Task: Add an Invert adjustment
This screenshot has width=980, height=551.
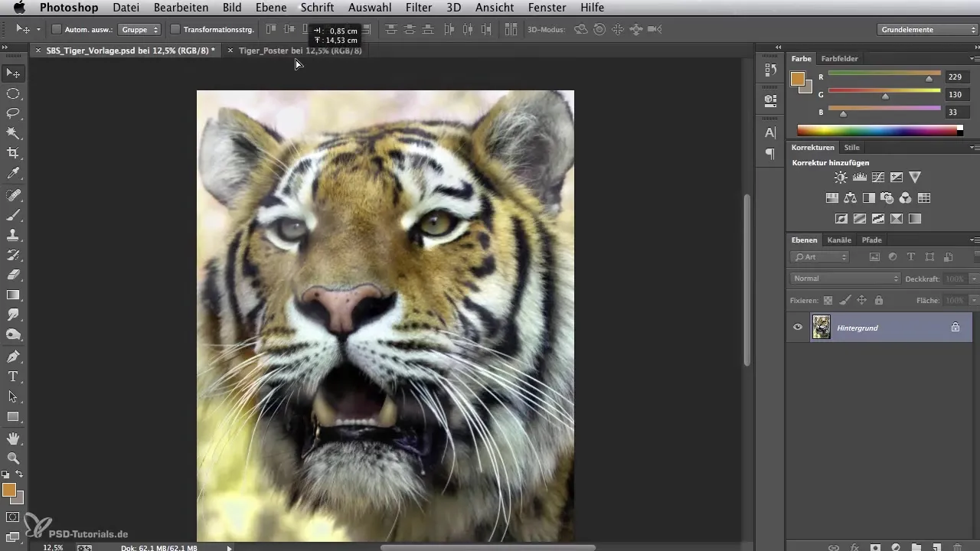Action: (x=841, y=218)
